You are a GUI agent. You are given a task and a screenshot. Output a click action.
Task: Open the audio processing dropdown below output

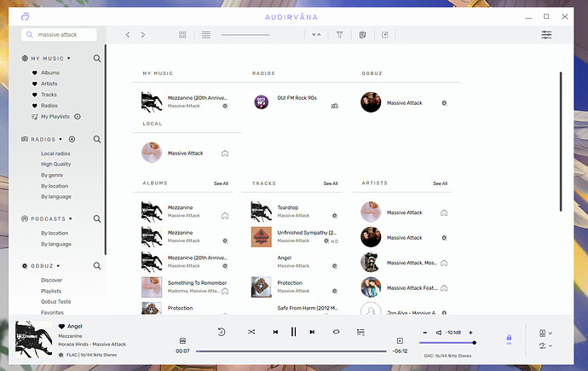(x=545, y=345)
